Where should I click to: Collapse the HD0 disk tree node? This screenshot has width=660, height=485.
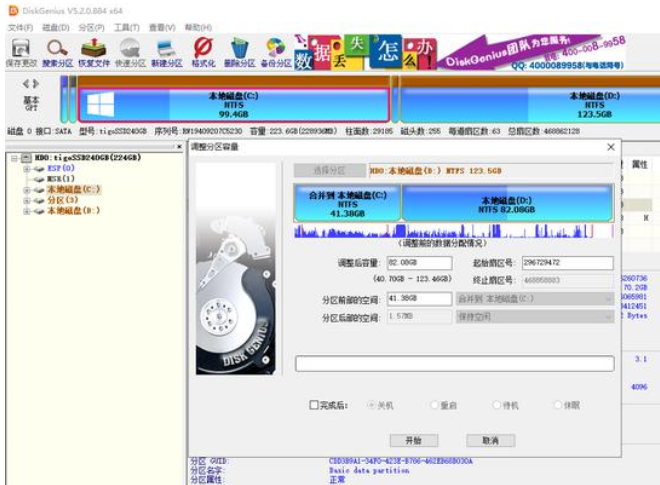(x=14, y=158)
